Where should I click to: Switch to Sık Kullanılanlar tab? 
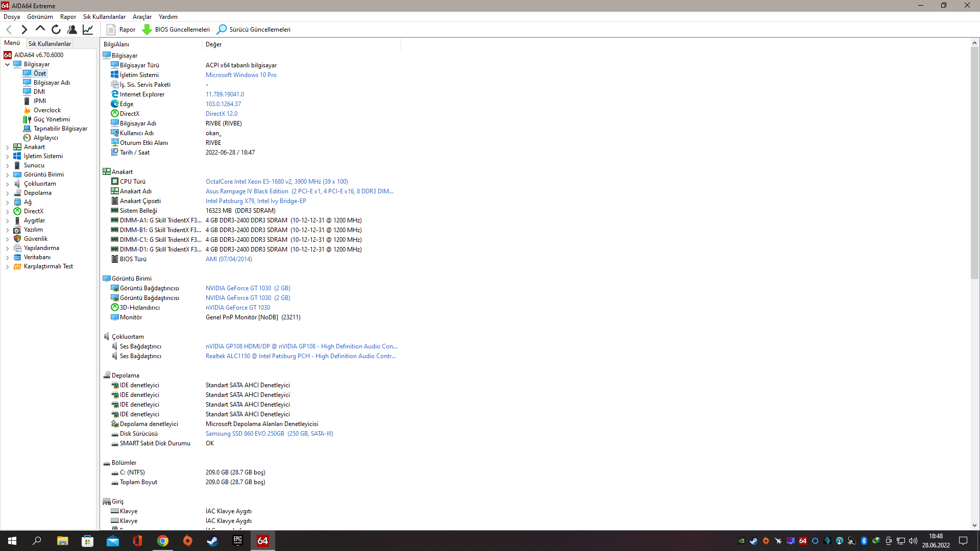(x=50, y=44)
